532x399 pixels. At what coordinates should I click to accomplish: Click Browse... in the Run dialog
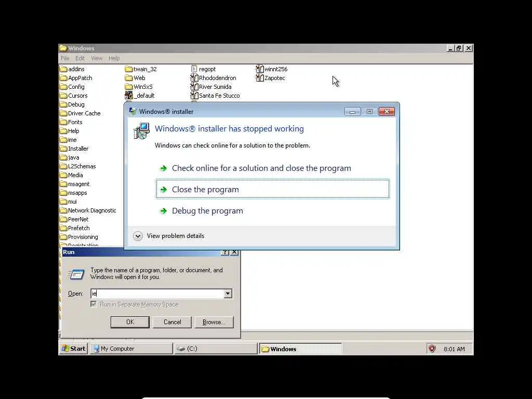(x=214, y=322)
